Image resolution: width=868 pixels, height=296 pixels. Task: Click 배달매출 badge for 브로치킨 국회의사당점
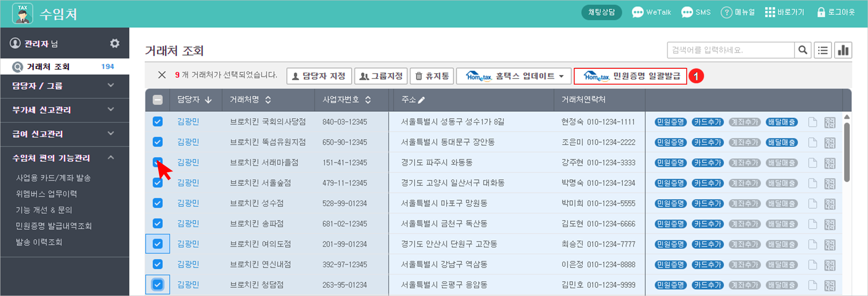(x=782, y=122)
